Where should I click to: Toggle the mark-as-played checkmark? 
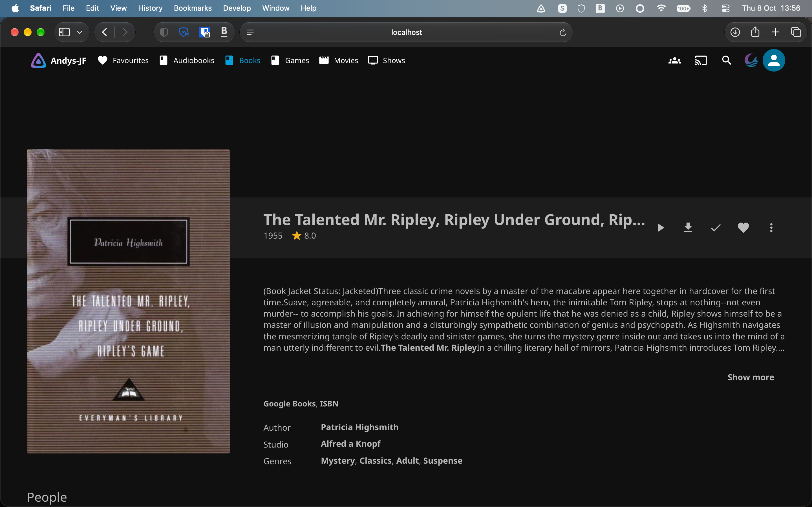click(x=716, y=228)
